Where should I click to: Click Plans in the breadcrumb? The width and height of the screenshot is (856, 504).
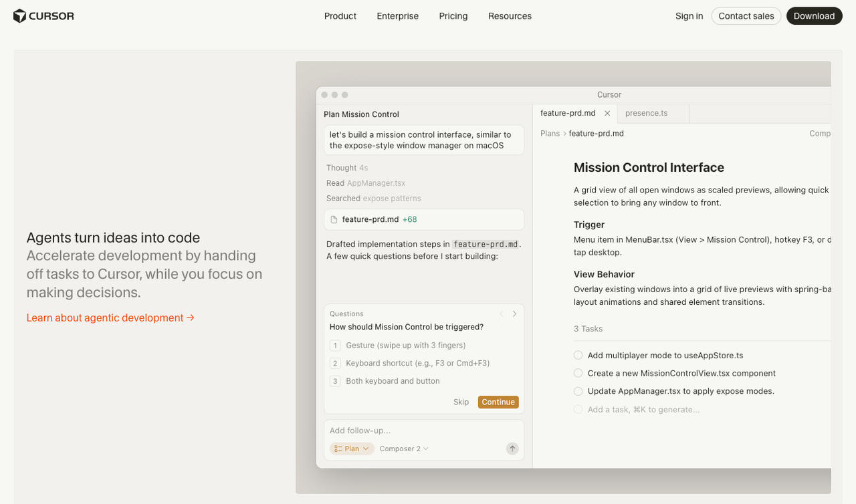click(550, 134)
